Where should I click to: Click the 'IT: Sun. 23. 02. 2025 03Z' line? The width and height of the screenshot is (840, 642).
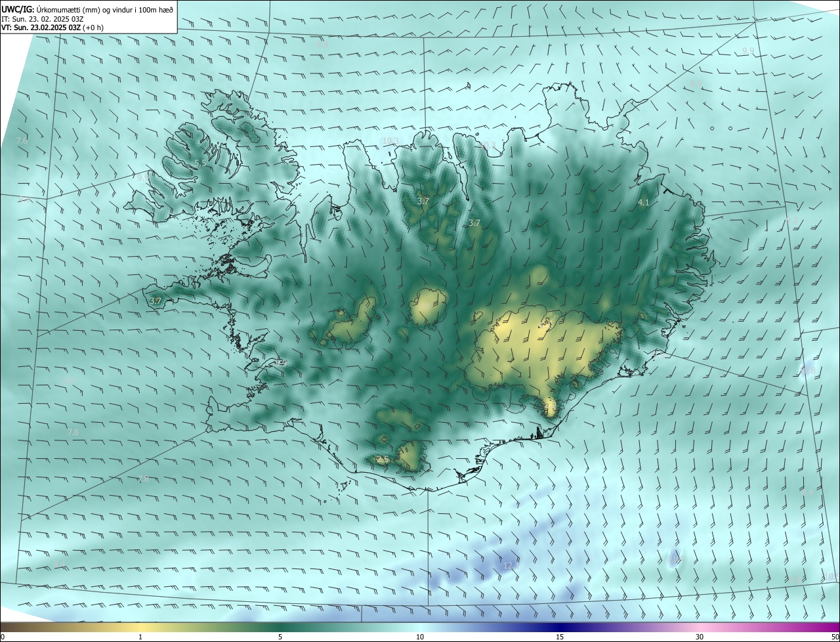click(43, 19)
